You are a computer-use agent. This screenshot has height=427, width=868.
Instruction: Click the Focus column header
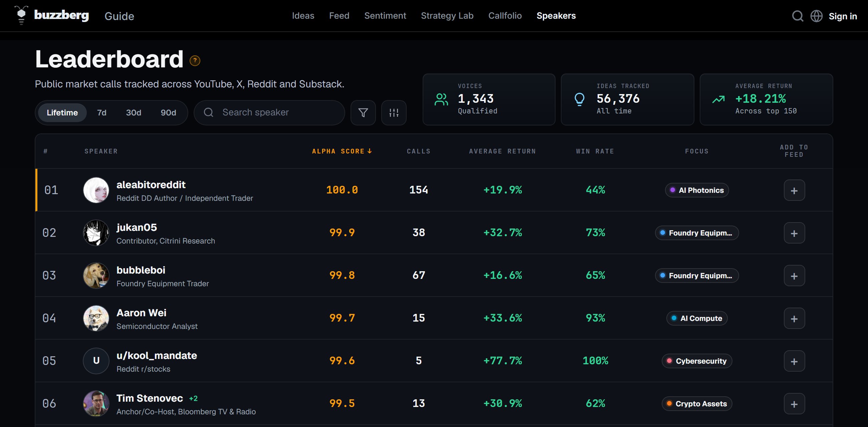pos(697,151)
